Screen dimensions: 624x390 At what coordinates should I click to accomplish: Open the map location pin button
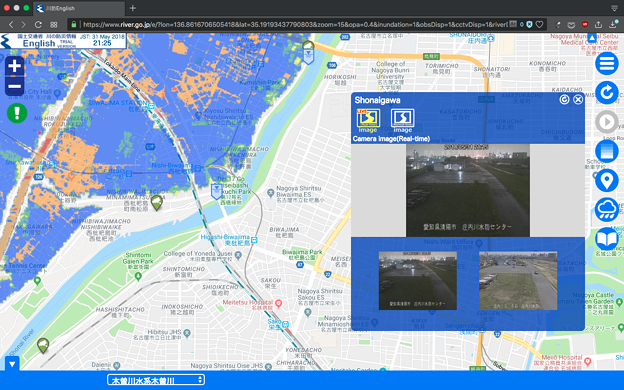coord(606,181)
